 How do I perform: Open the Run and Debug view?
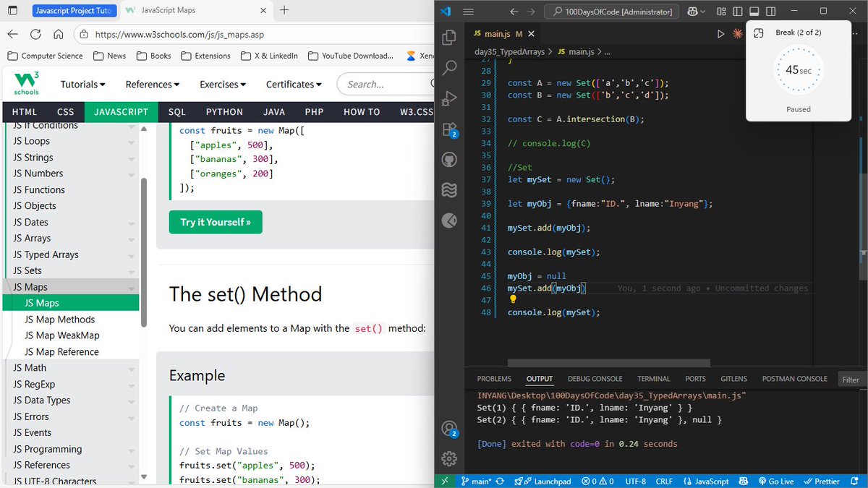point(449,99)
